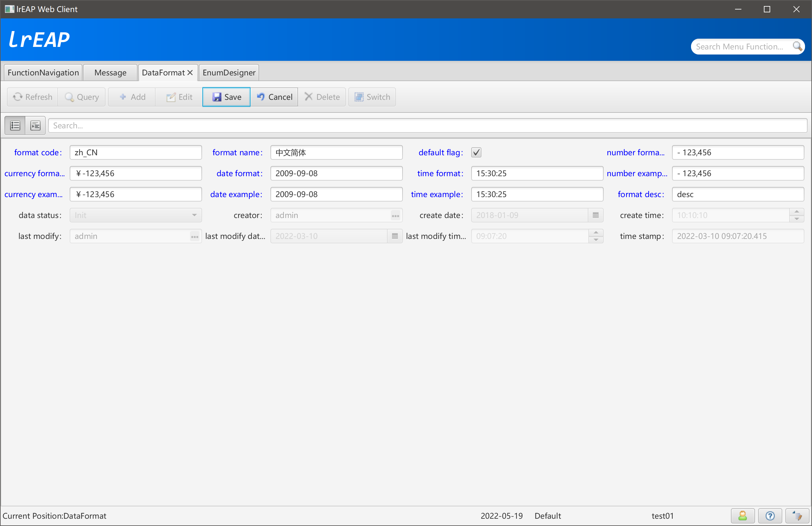Decrease last modify time spinner
The image size is (812, 526).
point(596,240)
